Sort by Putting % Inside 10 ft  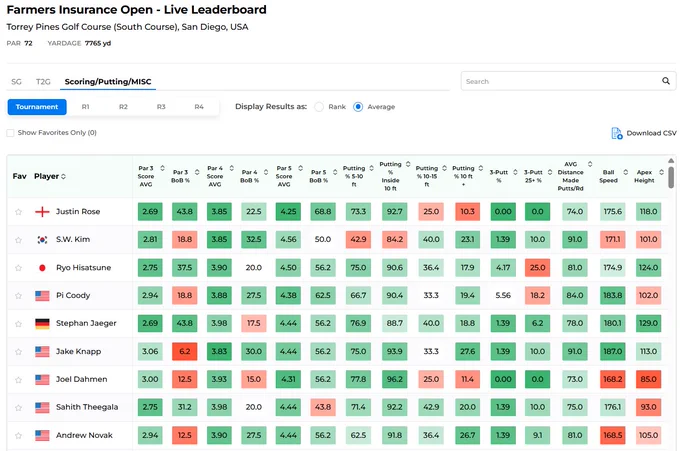point(408,164)
